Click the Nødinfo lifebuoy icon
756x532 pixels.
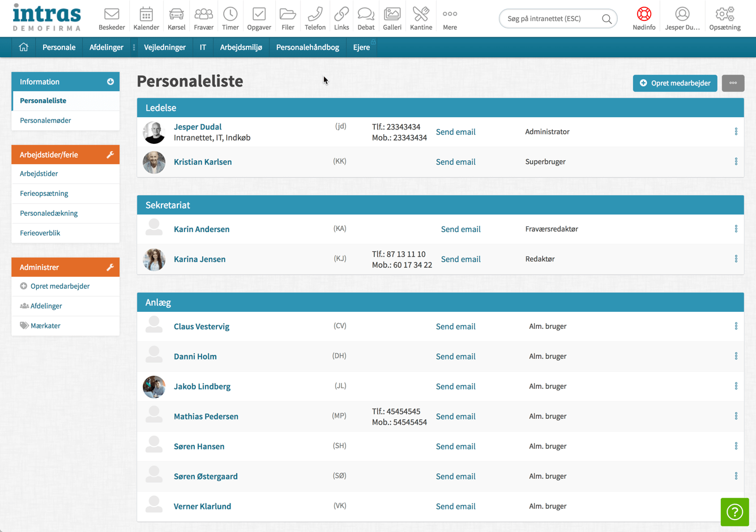[644, 14]
